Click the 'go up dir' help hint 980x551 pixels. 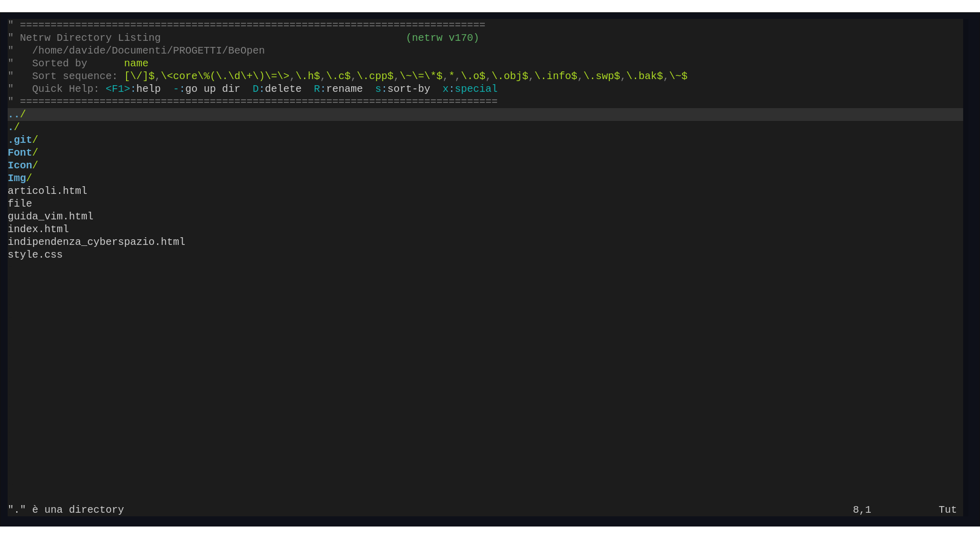[x=212, y=89]
